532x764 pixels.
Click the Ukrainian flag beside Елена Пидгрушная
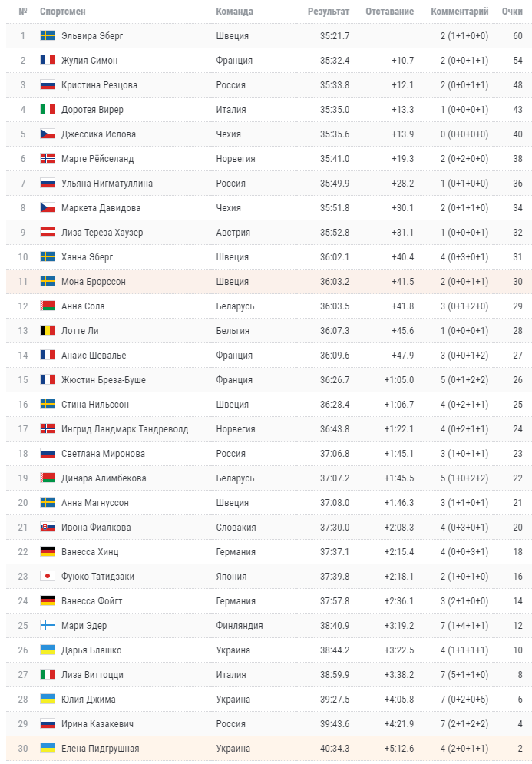click(48, 749)
